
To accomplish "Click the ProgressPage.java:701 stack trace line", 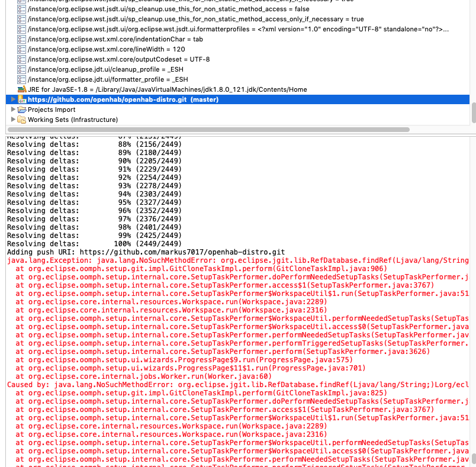I will (191, 368).
